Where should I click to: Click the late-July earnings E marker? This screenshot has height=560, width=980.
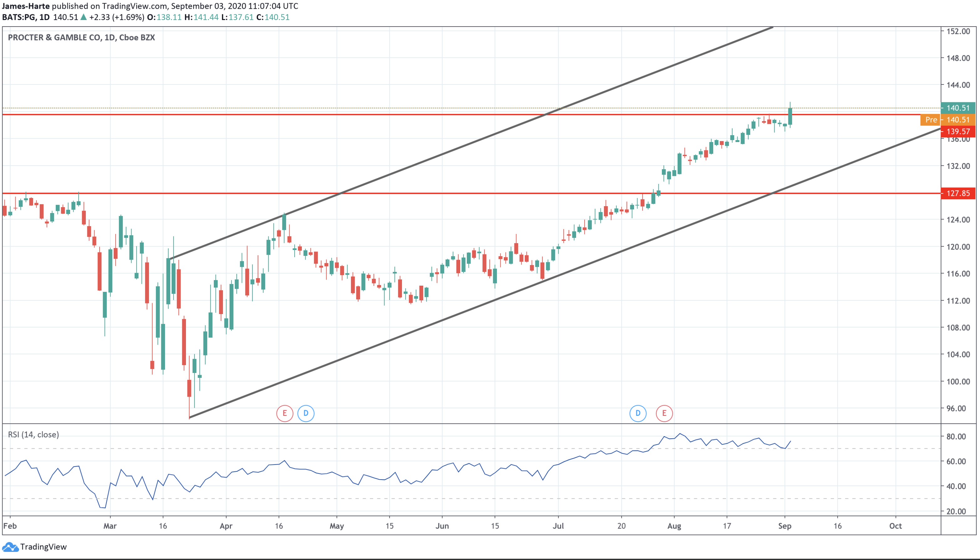(664, 414)
